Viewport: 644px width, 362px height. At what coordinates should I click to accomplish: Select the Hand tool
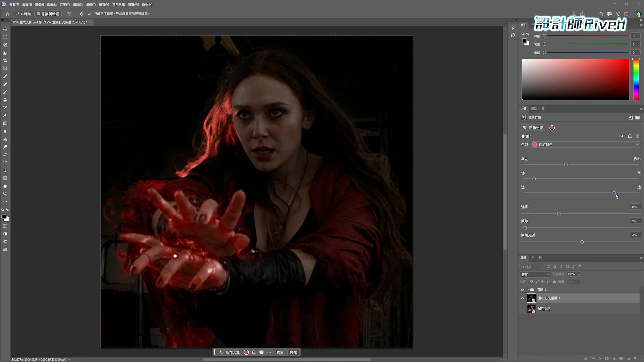pos(5,186)
